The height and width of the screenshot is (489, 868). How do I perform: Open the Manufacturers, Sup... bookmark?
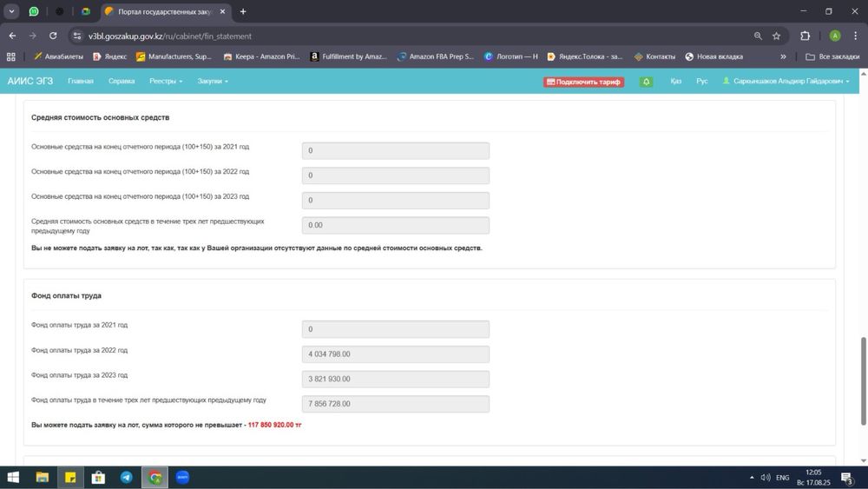[174, 56]
